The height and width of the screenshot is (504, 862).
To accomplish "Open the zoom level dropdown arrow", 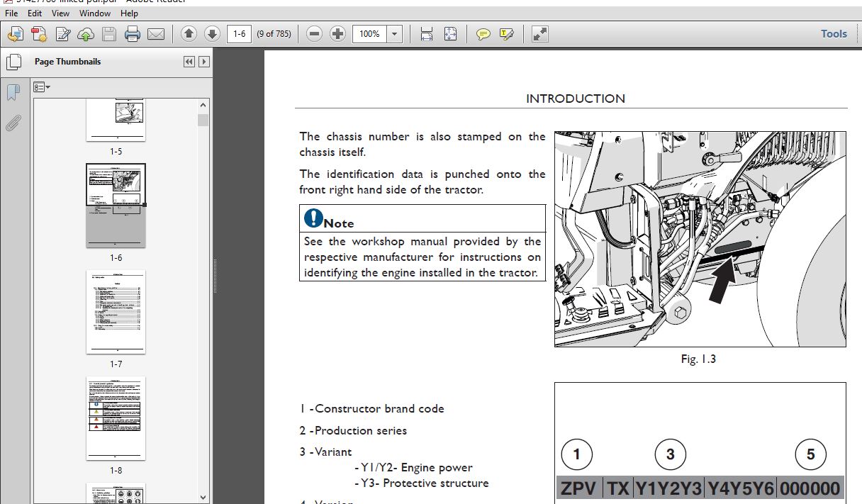I will 395,33.
